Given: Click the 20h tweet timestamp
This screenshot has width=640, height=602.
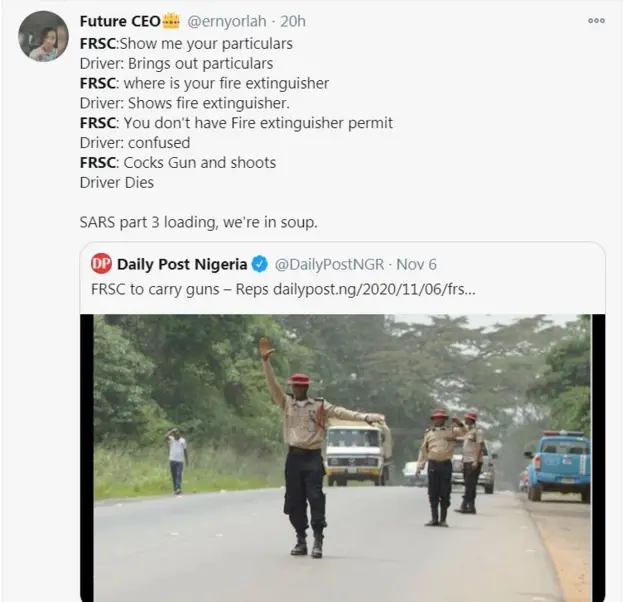Looking at the screenshot, I should point(293,21).
